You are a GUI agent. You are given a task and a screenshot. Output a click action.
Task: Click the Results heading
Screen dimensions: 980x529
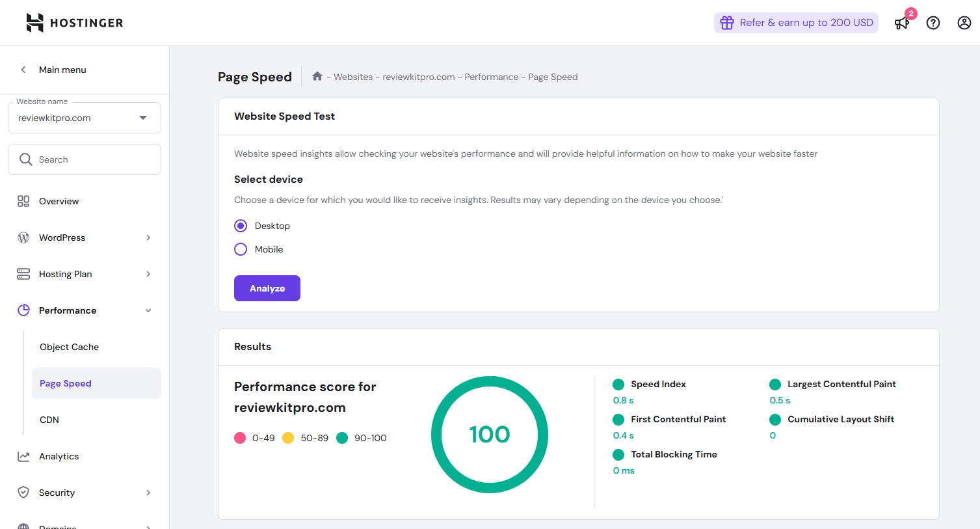pos(252,347)
